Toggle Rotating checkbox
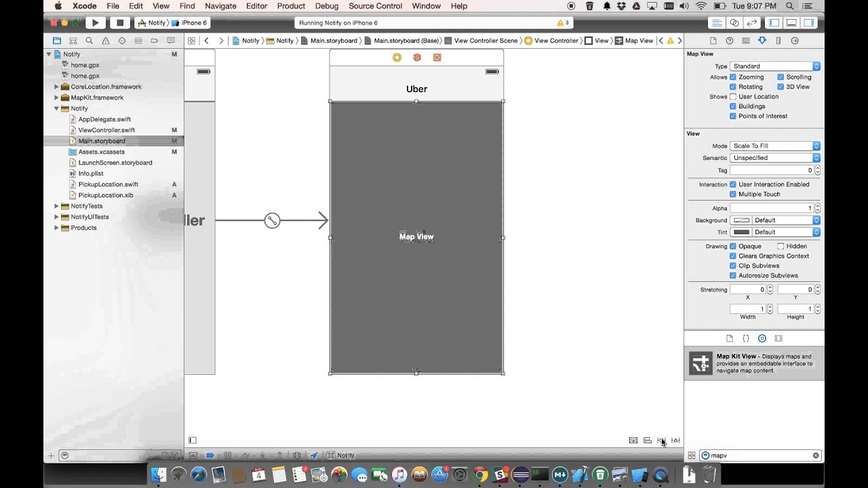This screenshot has width=868, height=488. [x=733, y=87]
